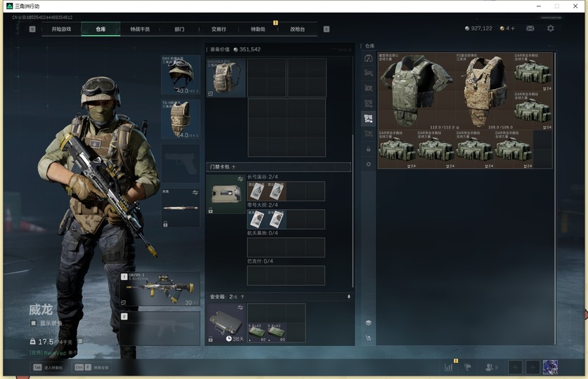Click the lock icon on knife slot
The image size is (588, 379).
[x=165, y=224]
